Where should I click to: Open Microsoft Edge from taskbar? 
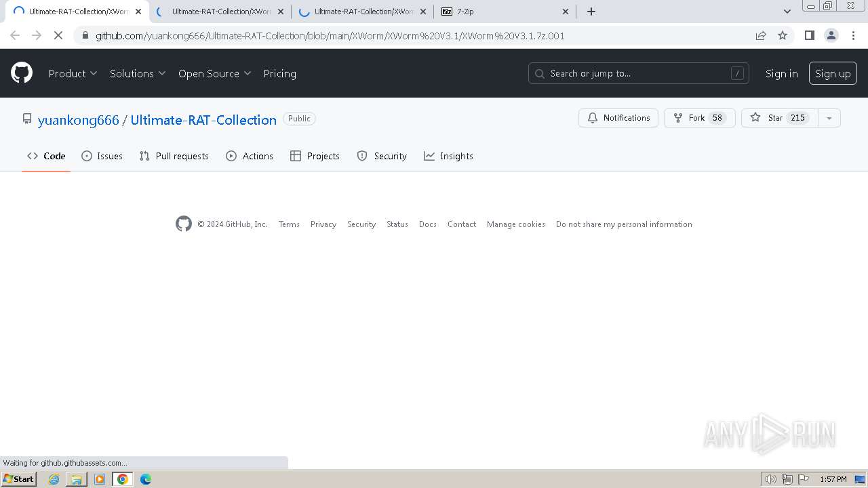146,479
